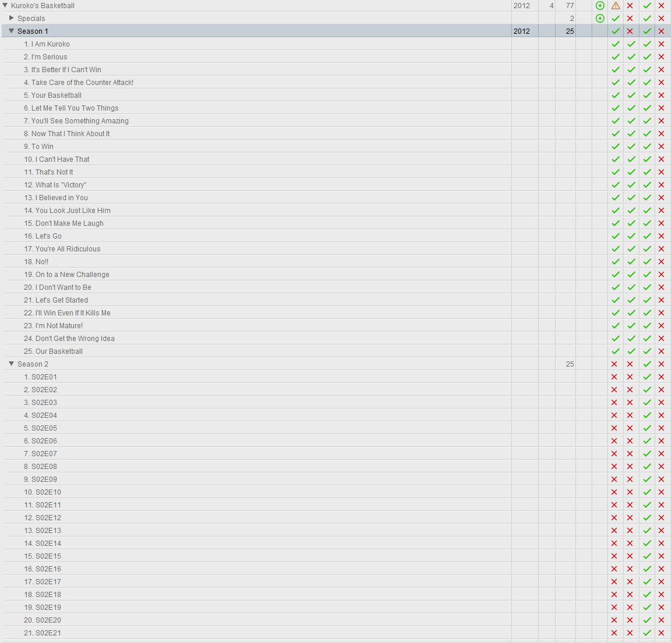Click the red X in the I Believed in You row
Screen dimensions: 672x643
[x=662, y=197]
